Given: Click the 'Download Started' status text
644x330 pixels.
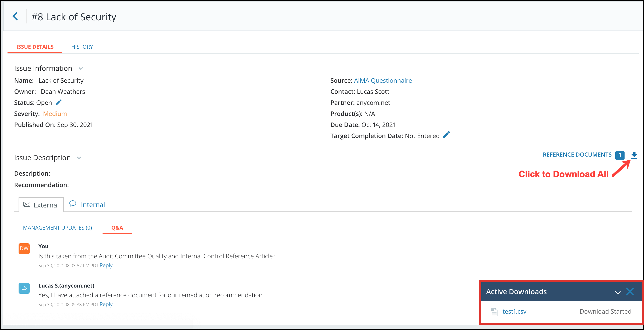Looking at the screenshot, I should [x=605, y=311].
